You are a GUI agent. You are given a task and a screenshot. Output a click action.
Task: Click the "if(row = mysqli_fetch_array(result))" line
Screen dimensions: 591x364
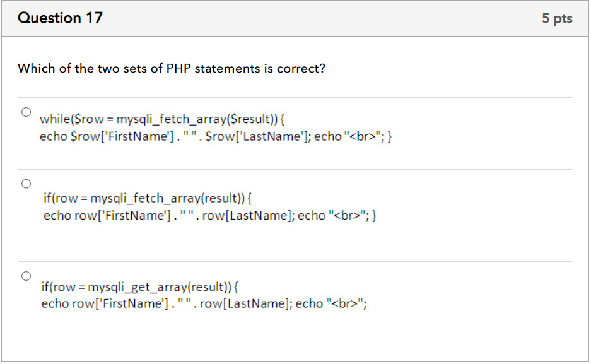point(148,198)
